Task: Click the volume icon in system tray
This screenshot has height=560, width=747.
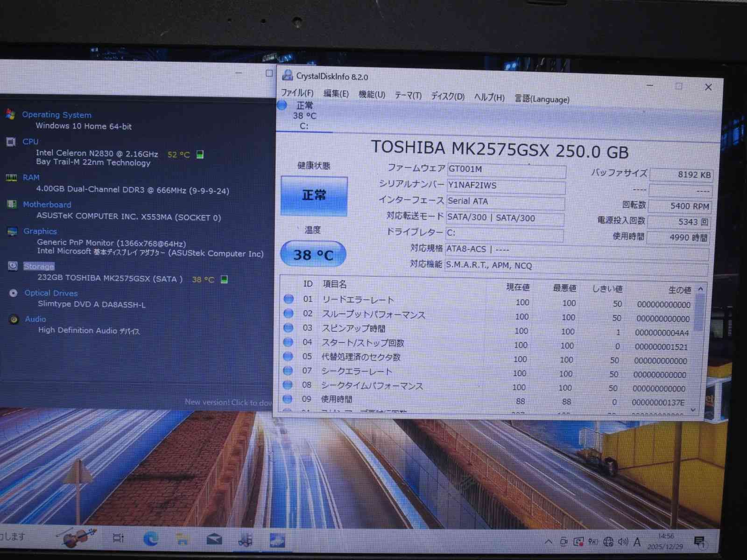Action: point(621,542)
